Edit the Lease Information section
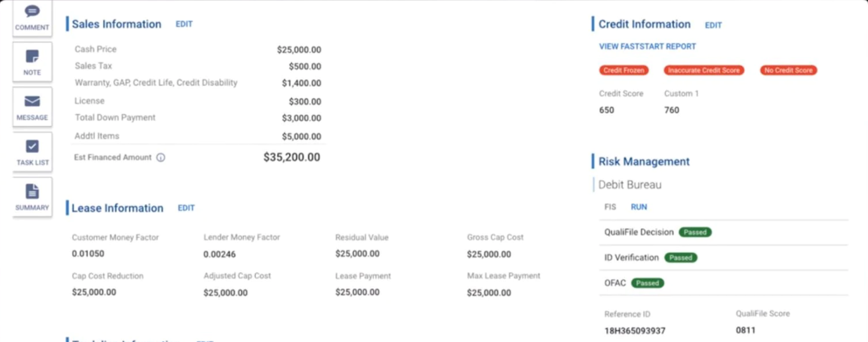The width and height of the screenshot is (868, 342). [x=186, y=208]
